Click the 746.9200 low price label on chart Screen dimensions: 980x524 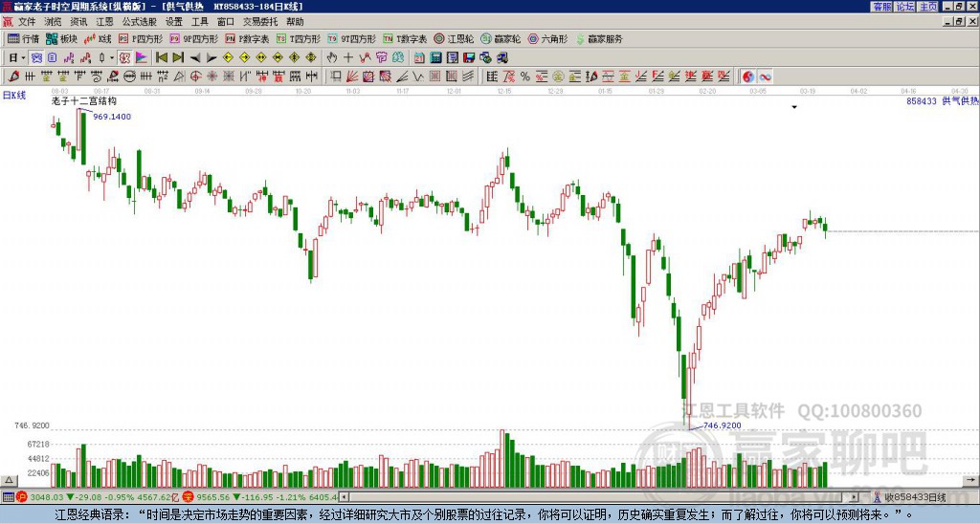point(722,426)
